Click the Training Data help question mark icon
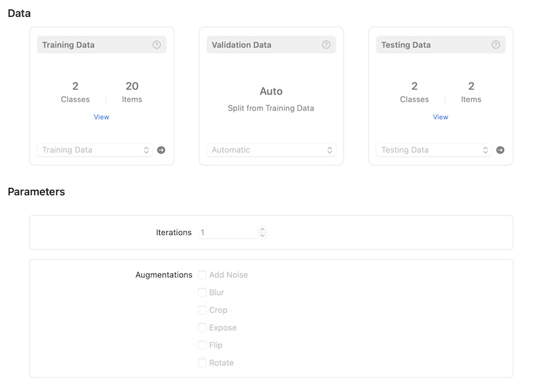The height and width of the screenshot is (392, 537). point(156,45)
